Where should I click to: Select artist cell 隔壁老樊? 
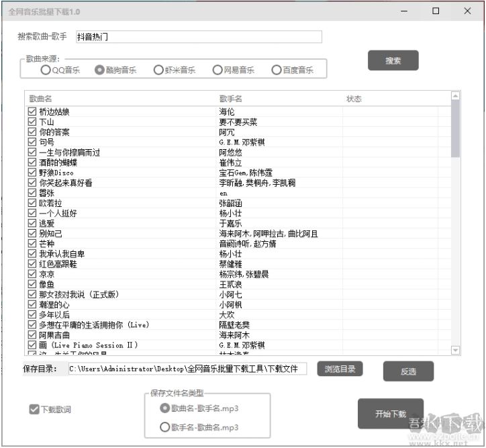click(x=234, y=324)
